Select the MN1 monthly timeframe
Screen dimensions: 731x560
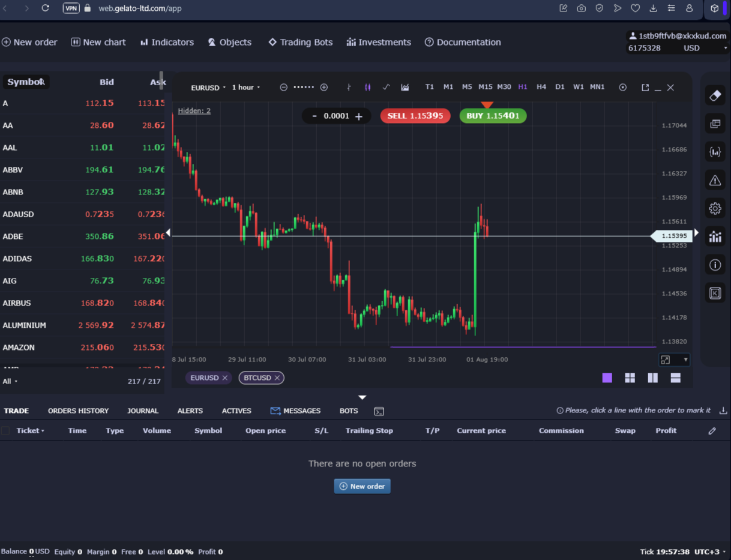click(597, 87)
